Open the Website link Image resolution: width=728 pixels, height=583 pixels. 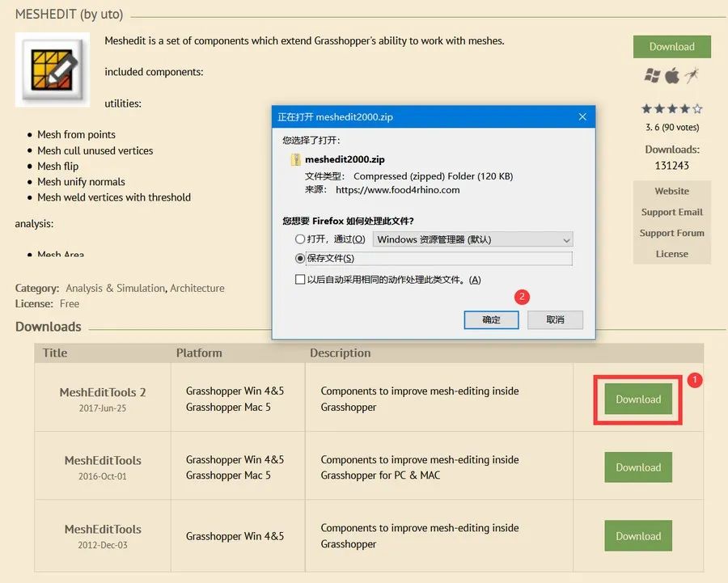point(671,192)
